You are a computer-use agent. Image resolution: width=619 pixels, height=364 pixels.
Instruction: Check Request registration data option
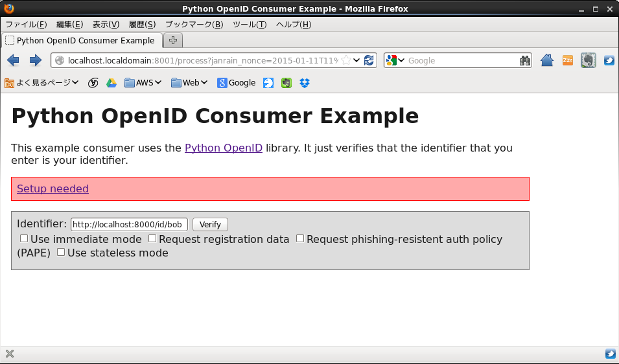pyautogui.click(x=152, y=239)
